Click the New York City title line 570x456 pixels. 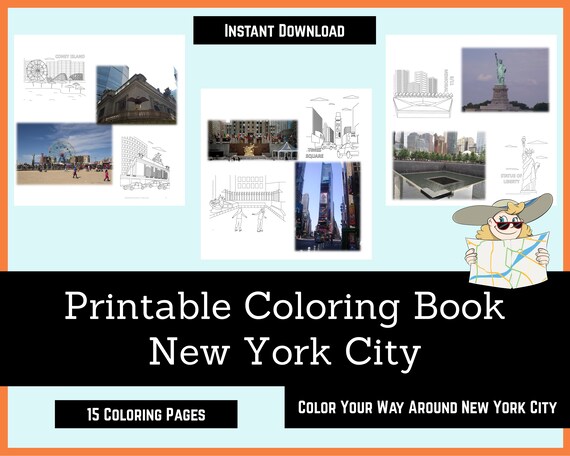[x=285, y=351]
